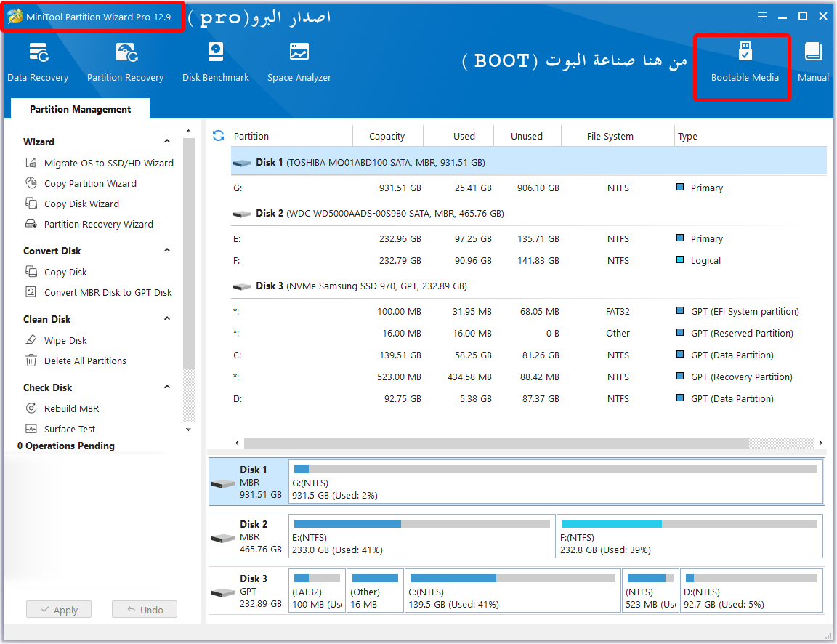Click the Disk 3 icon in partition list
This screenshot has width=837, height=644.
[242, 287]
